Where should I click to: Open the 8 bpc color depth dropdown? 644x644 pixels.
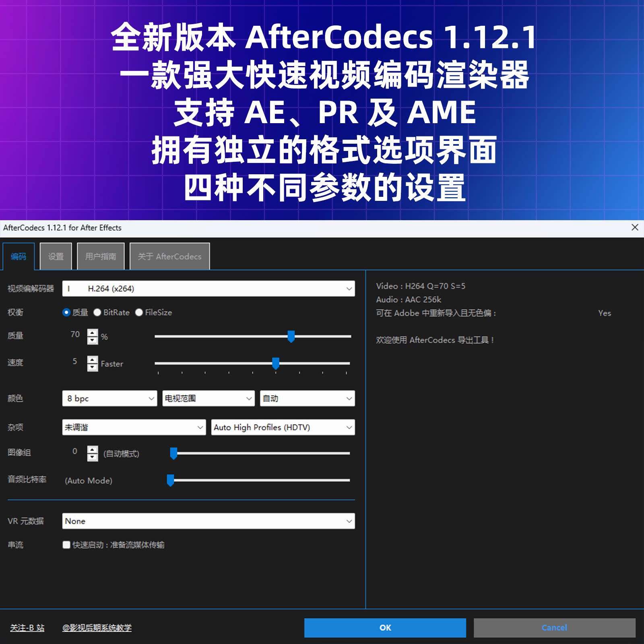click(109, 398)
